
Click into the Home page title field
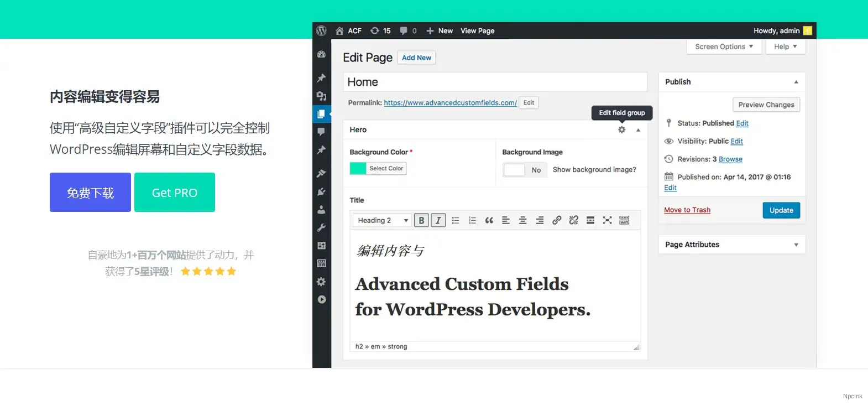[x=495, y=82]
